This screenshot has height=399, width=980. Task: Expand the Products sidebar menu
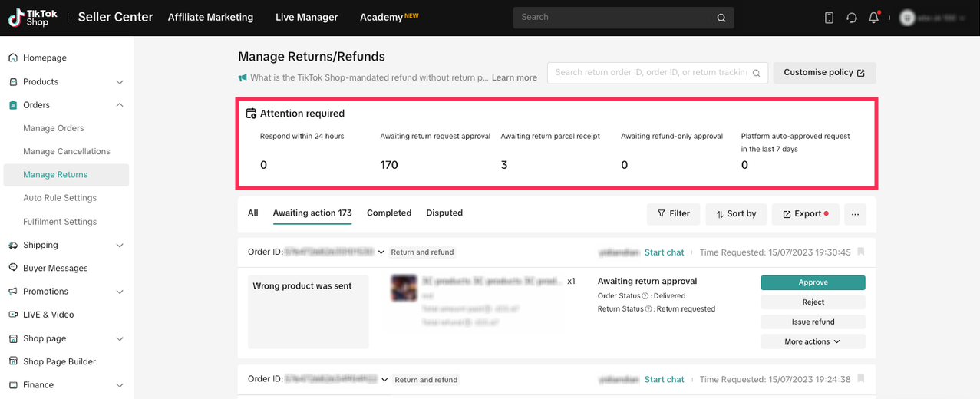pyautogui.click(x=119, y=82)
